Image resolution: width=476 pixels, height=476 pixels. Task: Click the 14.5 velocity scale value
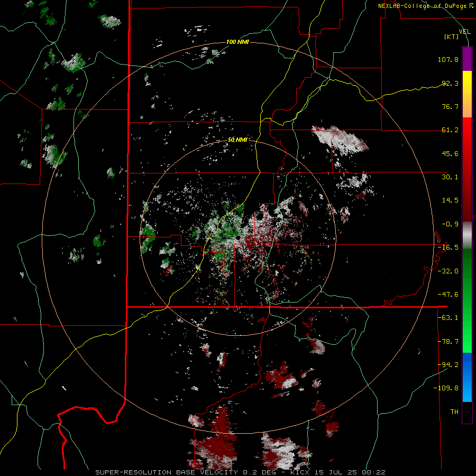[450, 200]
